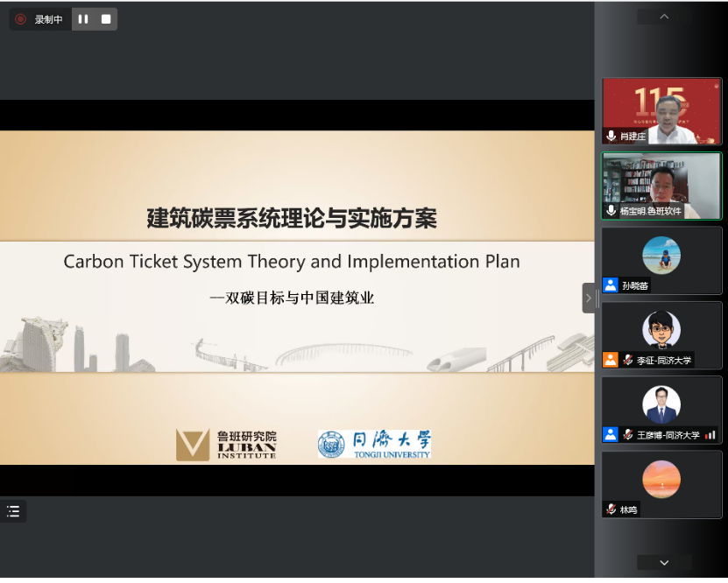Click 孙晓蕾's blue user icon

point(610,285)
